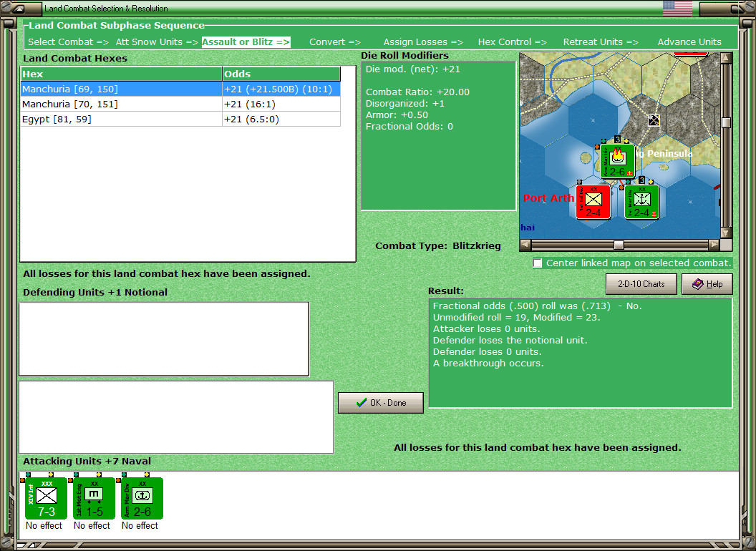Viewport: 756px width, 551px height.
Task: Click the map horizontal scrollbar thumb
Action: (619, 245)
